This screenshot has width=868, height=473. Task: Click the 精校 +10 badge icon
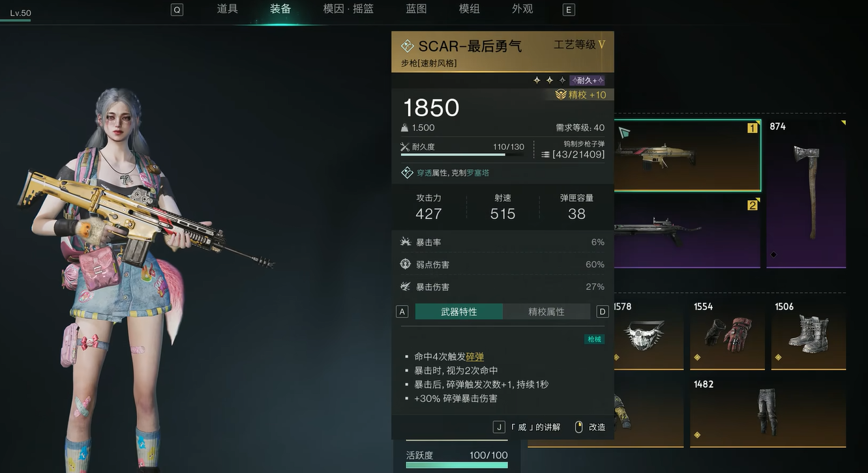(561, 95)
